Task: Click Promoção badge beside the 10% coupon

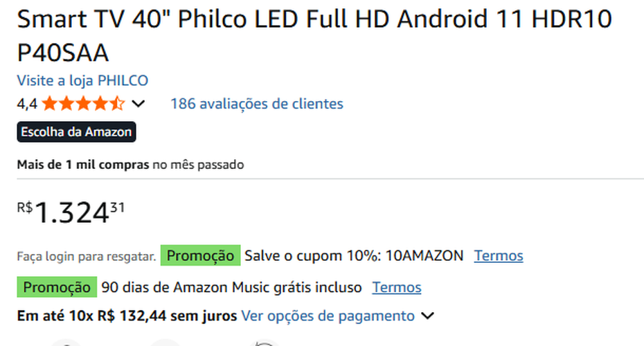Action: point(200,255)
